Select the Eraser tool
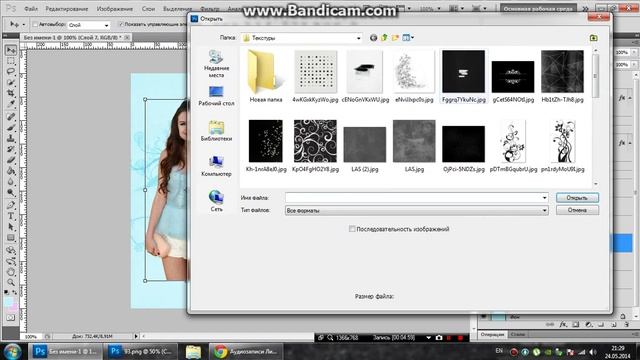 11,160
